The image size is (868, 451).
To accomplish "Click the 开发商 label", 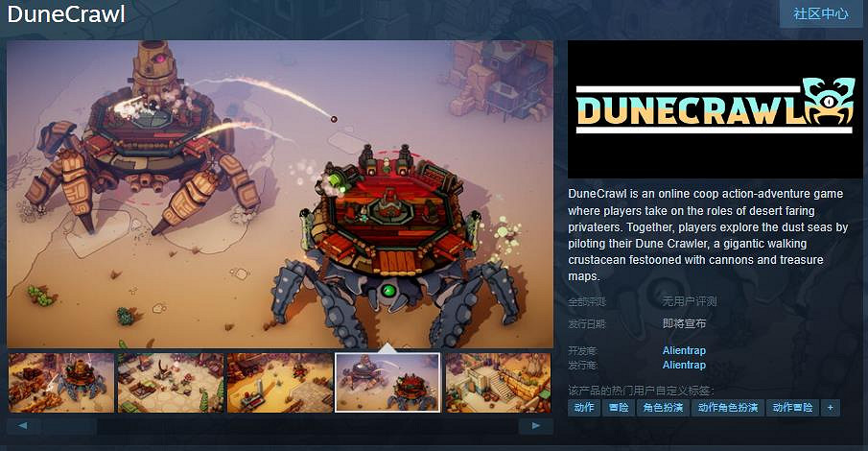I will point(583,351).
